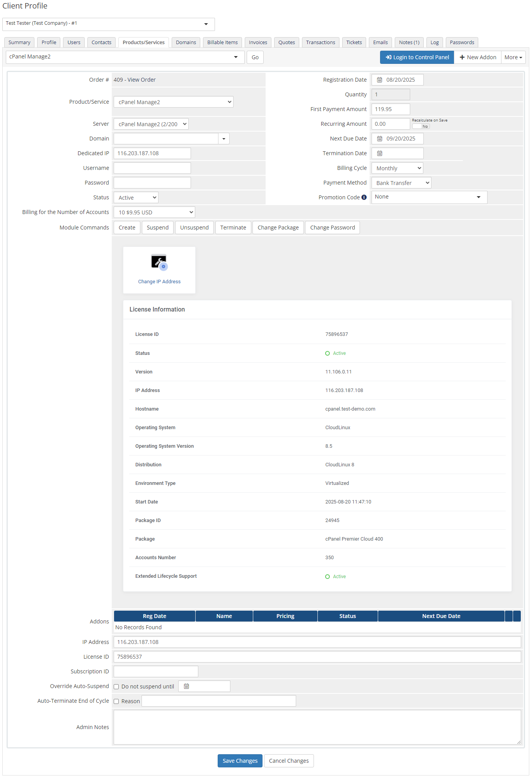Click the Go button
Viewport: 532px width, 779px height.
(255, 57)
